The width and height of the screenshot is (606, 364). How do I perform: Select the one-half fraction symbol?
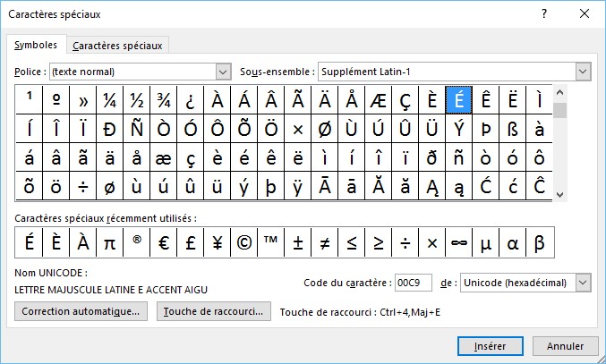pos(136,100)
